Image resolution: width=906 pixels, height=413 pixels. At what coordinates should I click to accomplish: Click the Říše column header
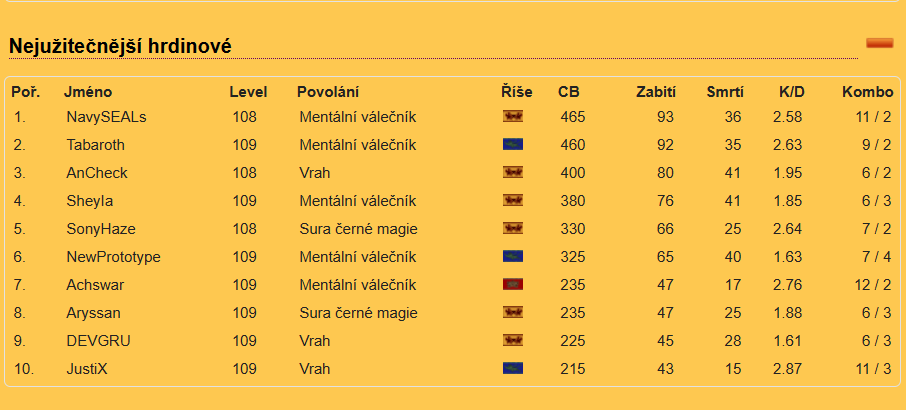(x=516, y=92)
